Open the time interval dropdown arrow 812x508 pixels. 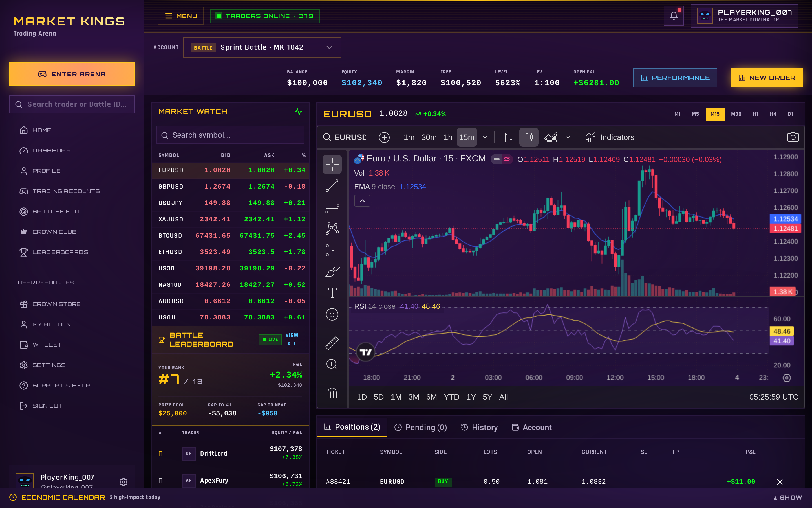(x=485, y=137)
